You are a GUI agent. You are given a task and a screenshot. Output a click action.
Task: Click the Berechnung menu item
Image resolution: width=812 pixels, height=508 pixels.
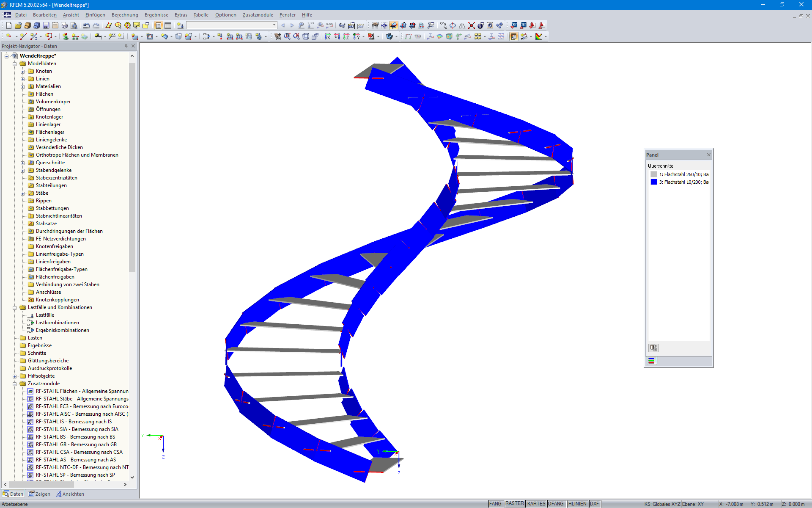click(x=123, y=15)
